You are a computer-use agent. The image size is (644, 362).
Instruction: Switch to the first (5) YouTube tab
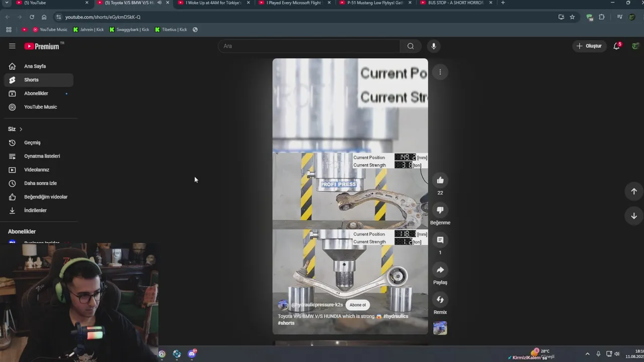click(x=52, y=3)
